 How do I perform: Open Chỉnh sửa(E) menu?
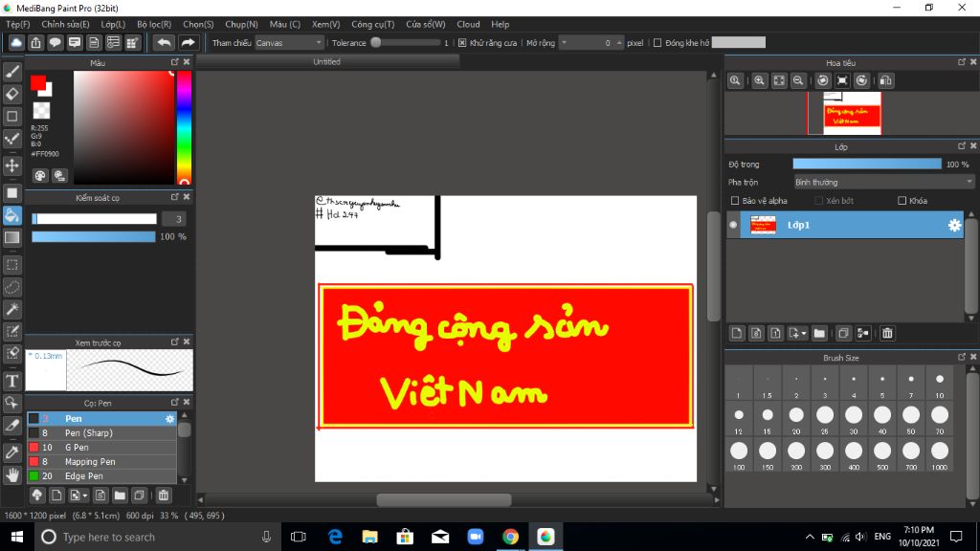(x=66, y=24)
